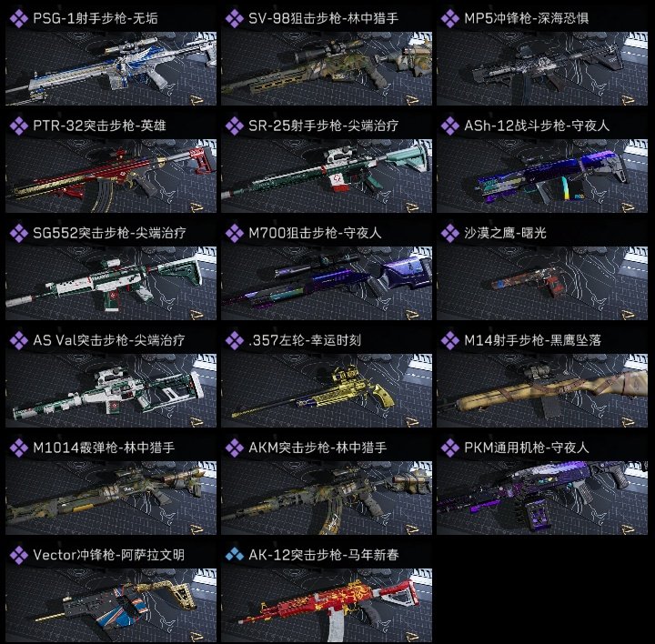Select the SV-98狙击步枪-林中猎手 skin image
The height and width of the screenshot is (644, 655).
[x=327, y=68]
